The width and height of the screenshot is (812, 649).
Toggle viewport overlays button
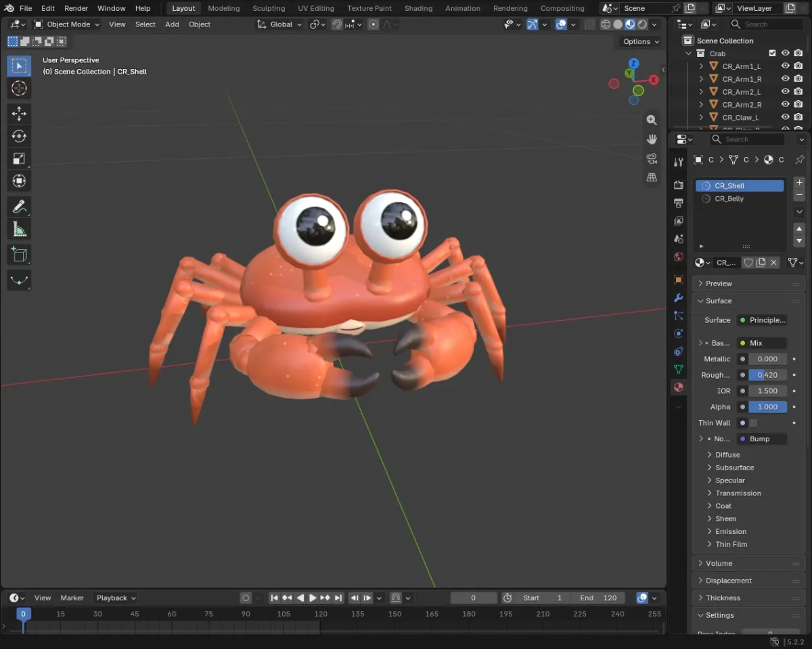[x=561, y=24]
